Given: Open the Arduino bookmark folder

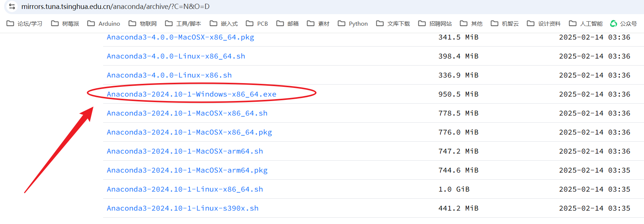Looking at the screenshot, I should click(104, 23).
